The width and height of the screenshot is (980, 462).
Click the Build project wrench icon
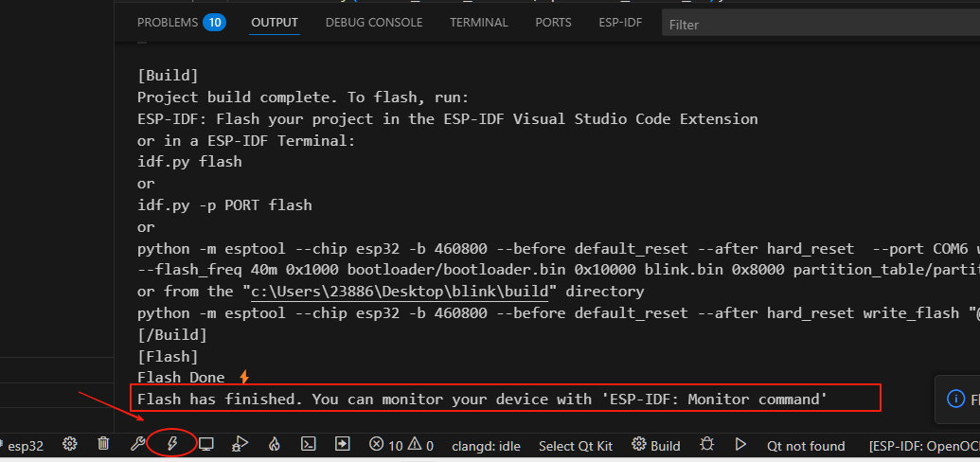tap(137, 444)
